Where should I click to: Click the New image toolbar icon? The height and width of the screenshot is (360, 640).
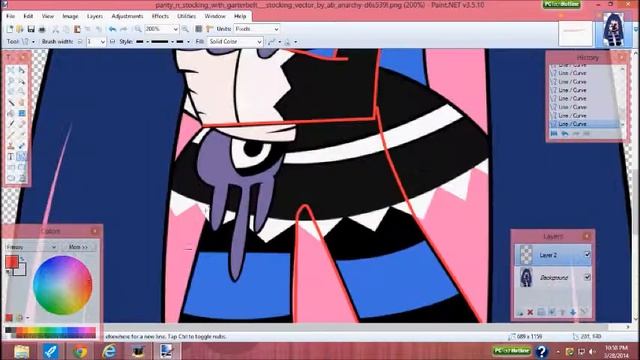[x=9, y=29]
